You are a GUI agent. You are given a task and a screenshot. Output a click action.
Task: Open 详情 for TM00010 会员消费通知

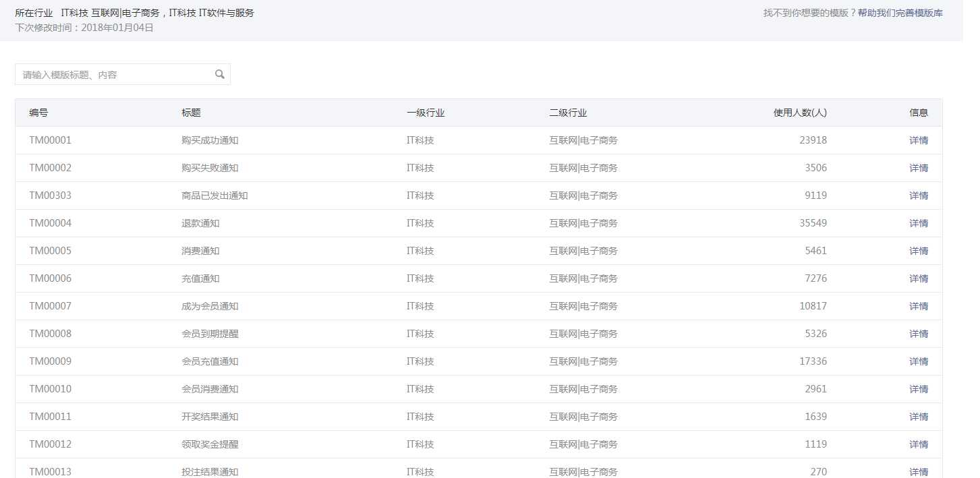point(919,389)
